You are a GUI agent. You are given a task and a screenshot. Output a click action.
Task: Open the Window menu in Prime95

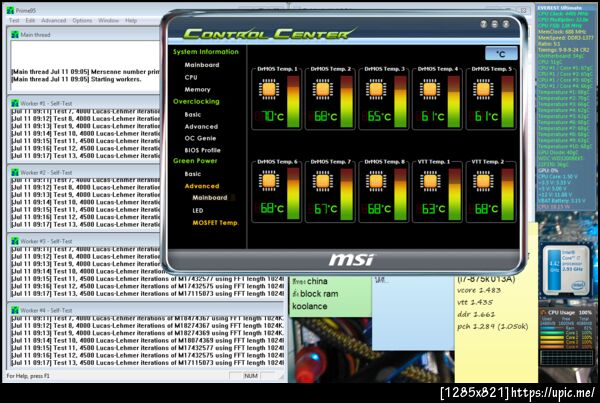109,20
